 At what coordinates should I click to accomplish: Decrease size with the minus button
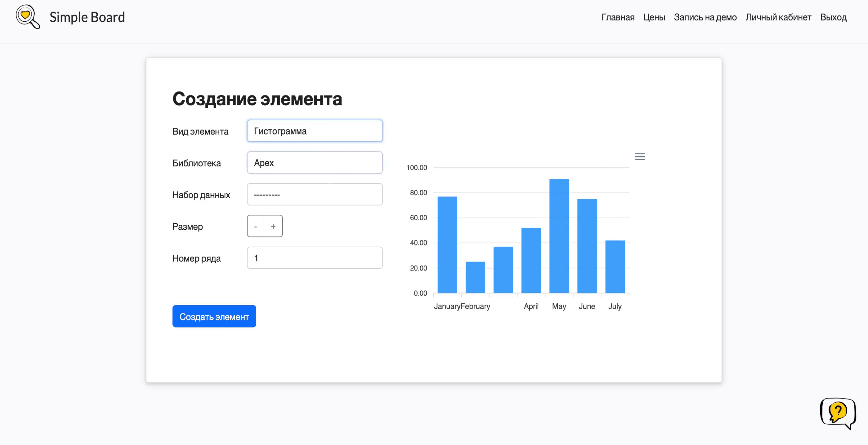pos(255,226)
